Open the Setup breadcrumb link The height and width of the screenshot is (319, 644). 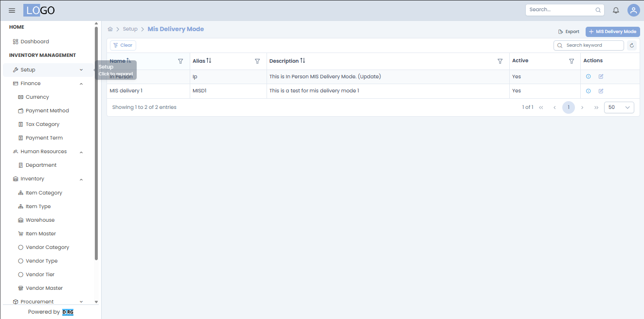click(x=130, y=29)
